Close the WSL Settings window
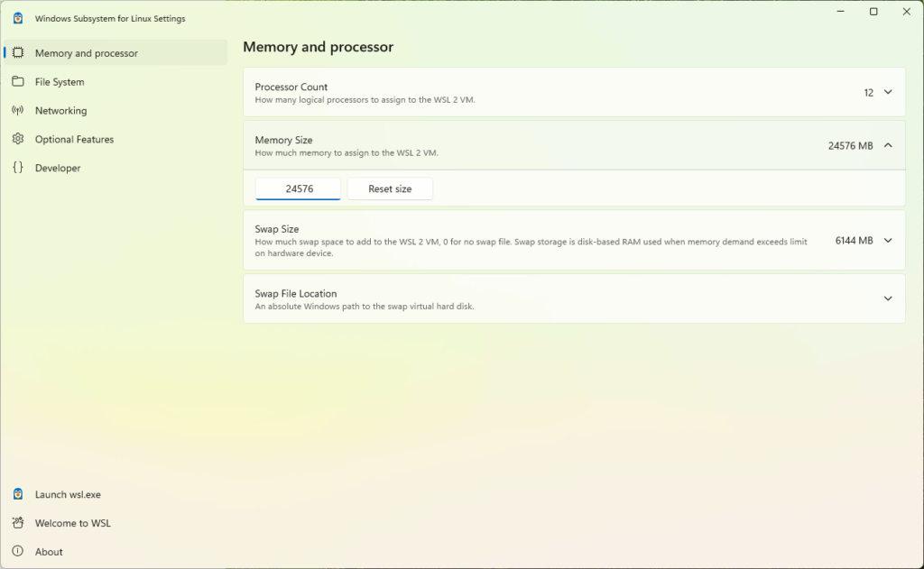The width and height of the screenshot is (924, 569). point(907,11)
